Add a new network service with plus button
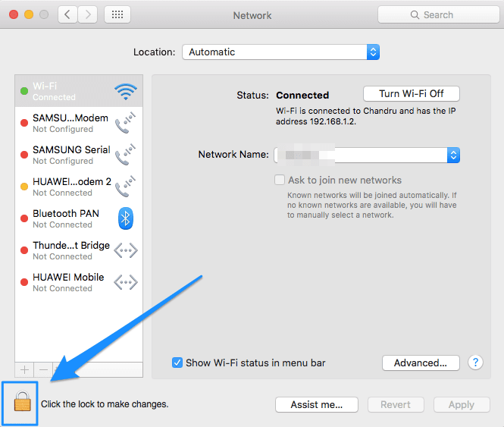504x427 pixels. (x=24, y=369)
